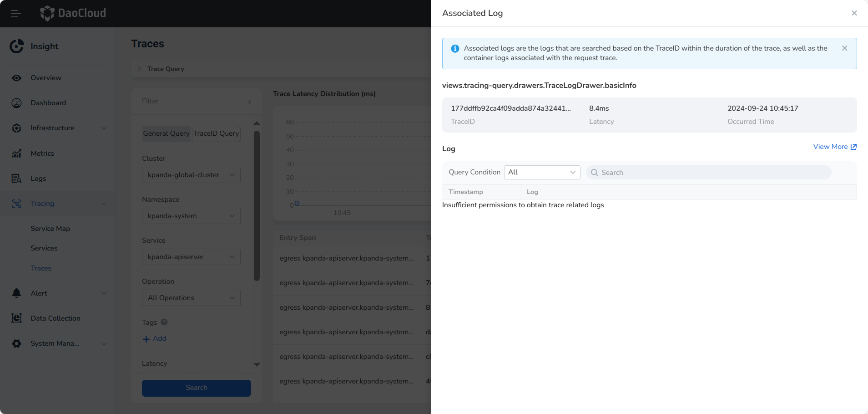The image size is (868, 414).
Task: Dismiss the blue info banner
Action: point(844,48)
